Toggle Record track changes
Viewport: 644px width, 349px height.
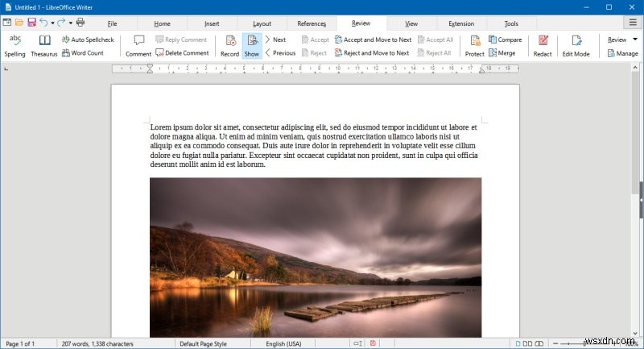(229, 46)
